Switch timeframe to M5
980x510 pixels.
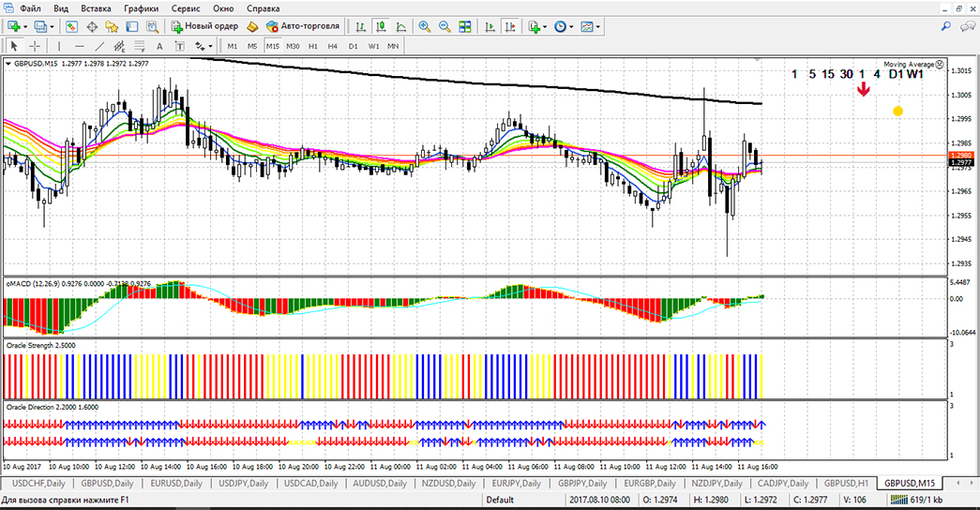[252, 46]
